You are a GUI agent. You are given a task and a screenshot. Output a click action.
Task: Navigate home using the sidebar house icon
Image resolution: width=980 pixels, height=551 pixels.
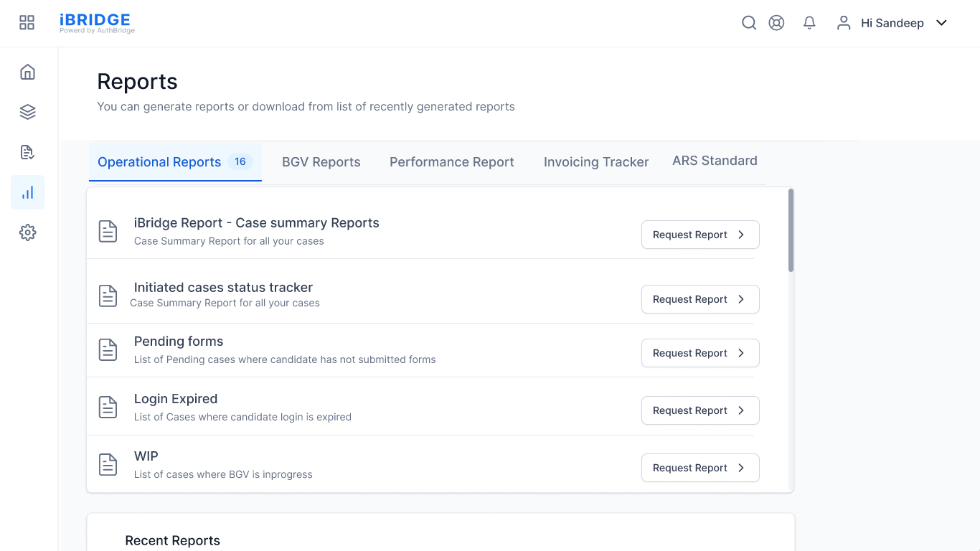[27, 72]
